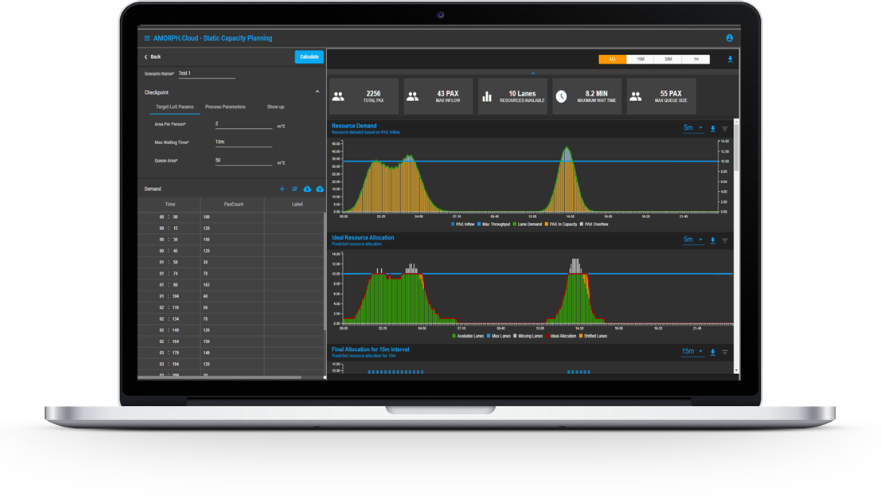Edit the Scenario Name field
Image resolution: width=882 pixels, height=500 pixels.
click(206, 74)
